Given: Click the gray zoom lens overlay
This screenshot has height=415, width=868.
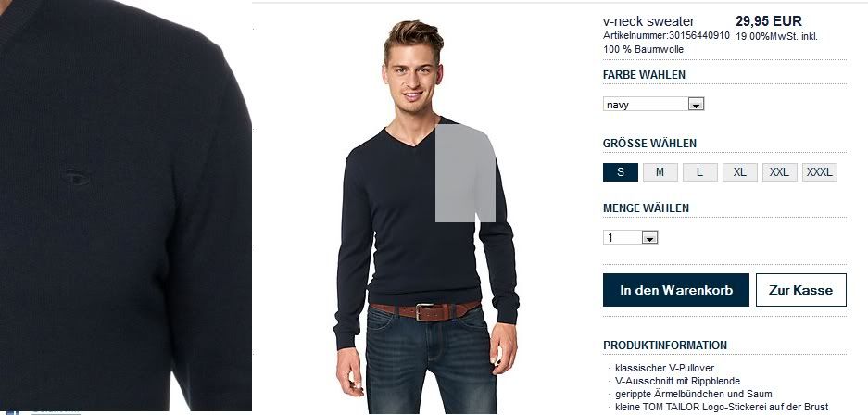Looking at the screenshot, I should (x=465, y=173).
